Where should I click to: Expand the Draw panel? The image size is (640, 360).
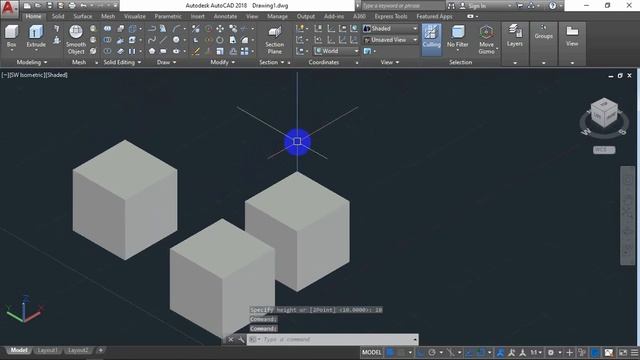tap(167, 62)
